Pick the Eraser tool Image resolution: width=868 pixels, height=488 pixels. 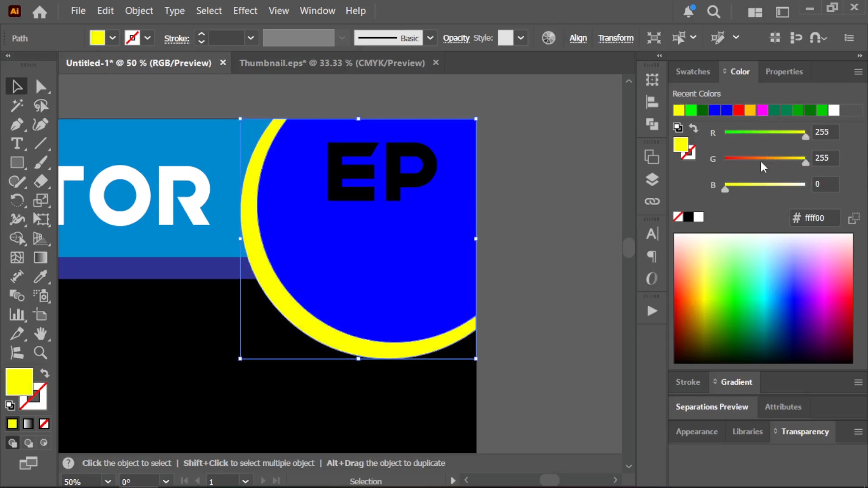coord(41,182)
